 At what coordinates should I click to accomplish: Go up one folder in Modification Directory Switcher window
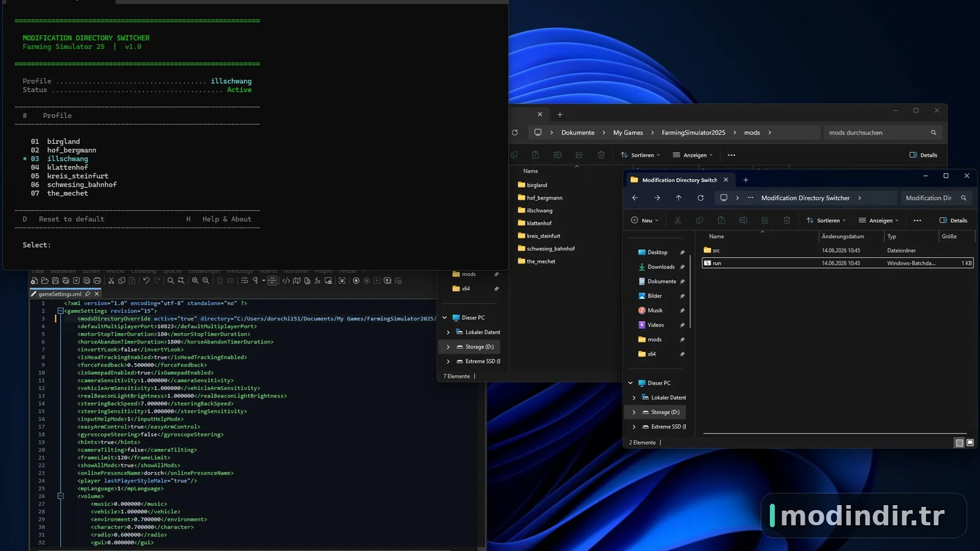679,198
